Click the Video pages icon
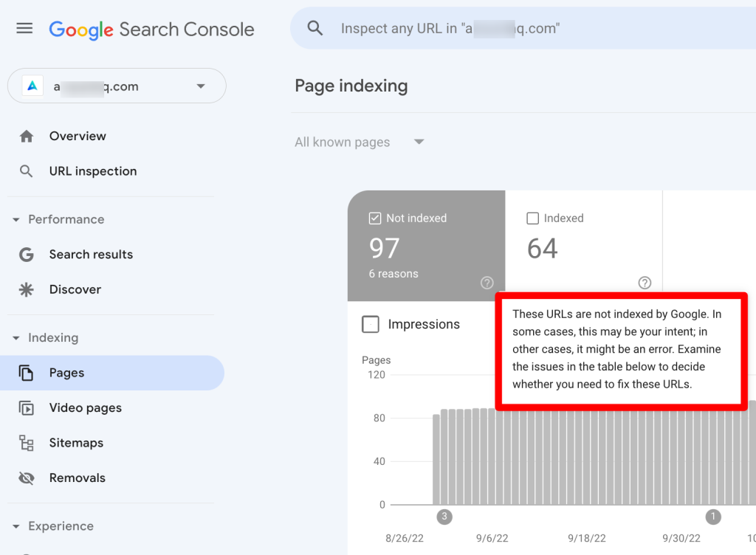 click(x=26, y=408)
